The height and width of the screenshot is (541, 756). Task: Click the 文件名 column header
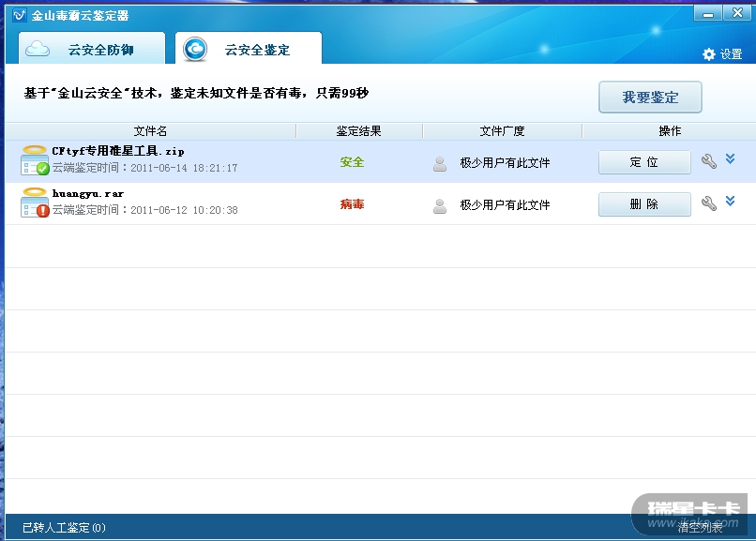(150, 131)
